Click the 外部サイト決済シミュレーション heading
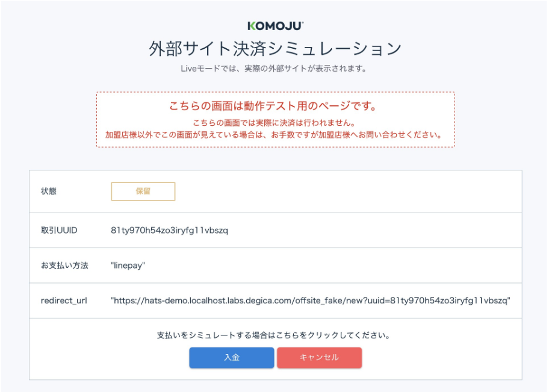Image resolution: width=549 pixels, height=392 pixels. tap(275, 49)
